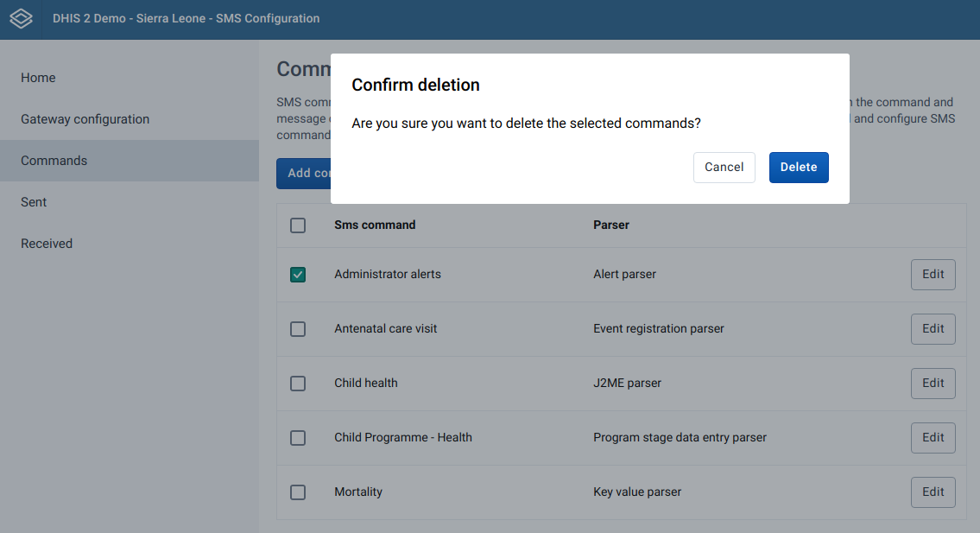Screen dimensions: 980x533
Task: Check the Antenatal care visit checkbox
Action: [298, 328]
